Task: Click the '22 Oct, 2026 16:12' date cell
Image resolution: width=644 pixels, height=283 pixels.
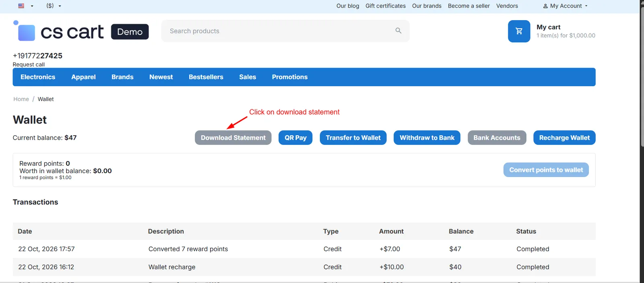Action: pos(46,267)
